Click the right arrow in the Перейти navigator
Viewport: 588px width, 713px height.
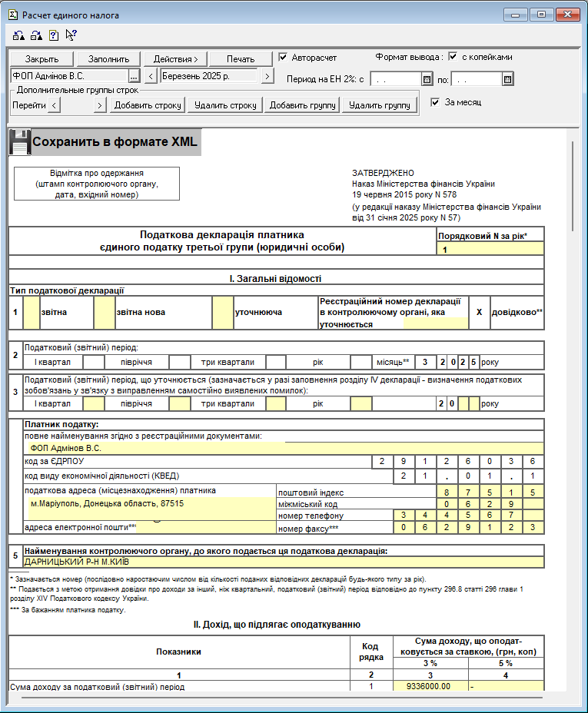pos(100,105)
